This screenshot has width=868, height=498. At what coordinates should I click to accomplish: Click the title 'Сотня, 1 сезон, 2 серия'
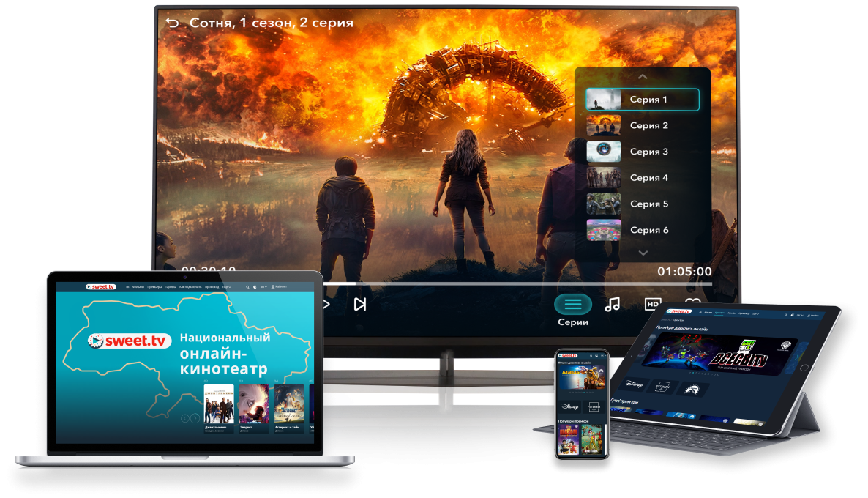pos(272,23)
